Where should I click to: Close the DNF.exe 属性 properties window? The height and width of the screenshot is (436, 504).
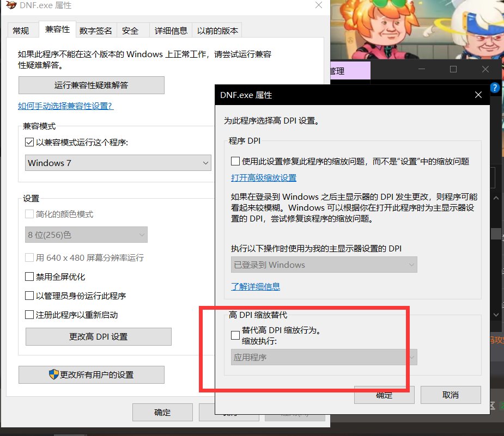click(319, 5)
